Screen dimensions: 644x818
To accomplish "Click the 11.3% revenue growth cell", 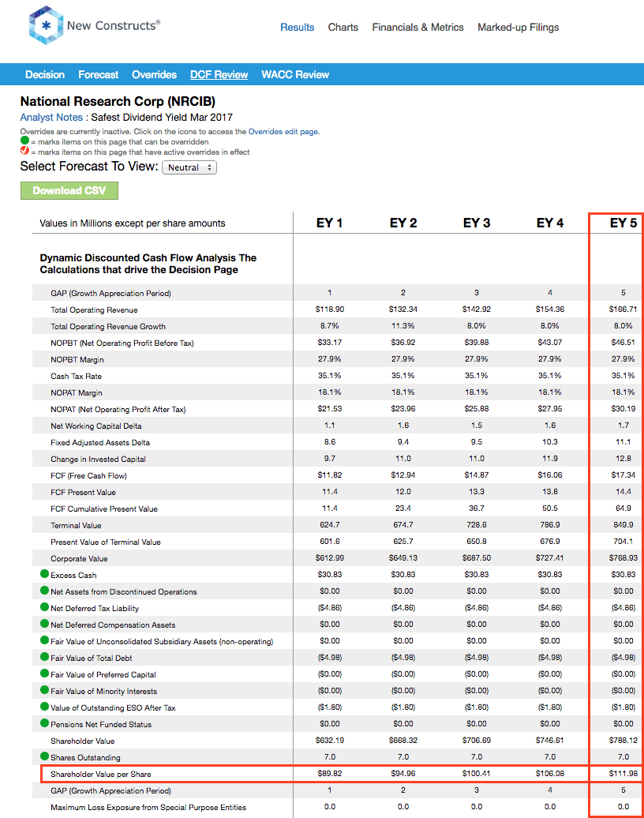I will (403, 325).
